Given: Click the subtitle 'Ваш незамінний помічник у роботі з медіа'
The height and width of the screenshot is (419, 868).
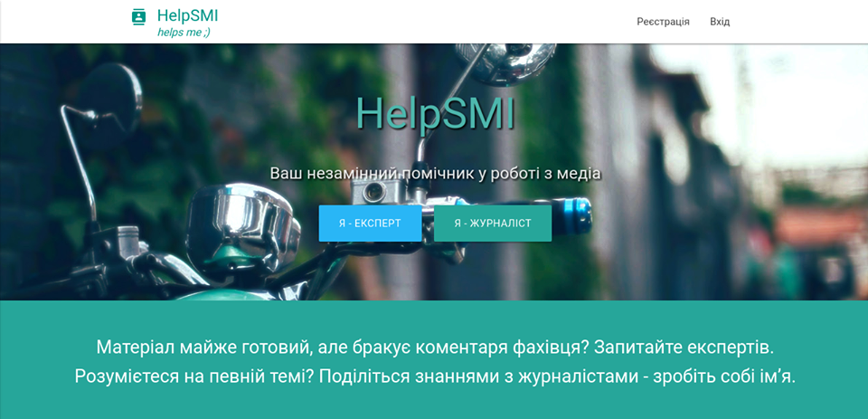Looking at the screenshot, I should pyautogui.click(x=435, y=173).
